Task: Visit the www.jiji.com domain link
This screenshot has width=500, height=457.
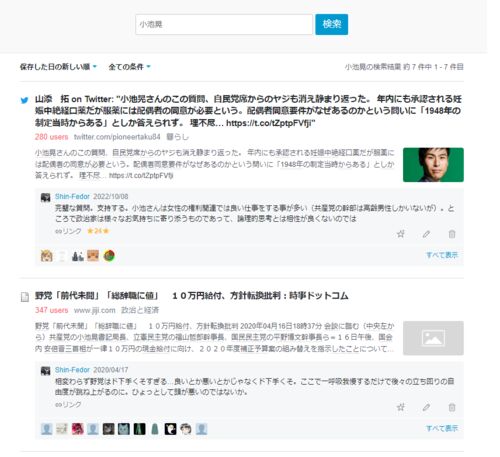Action: [x=94, y=310]
